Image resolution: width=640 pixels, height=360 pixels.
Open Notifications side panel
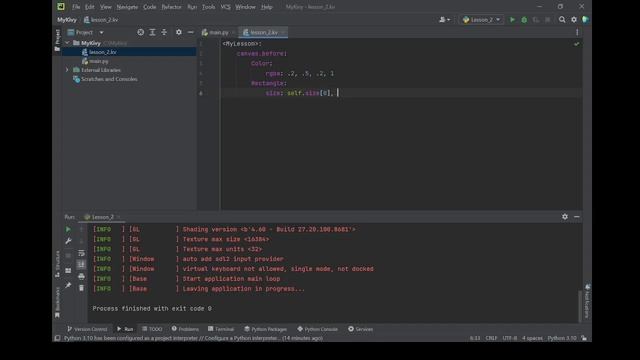(x=587, y=301)
